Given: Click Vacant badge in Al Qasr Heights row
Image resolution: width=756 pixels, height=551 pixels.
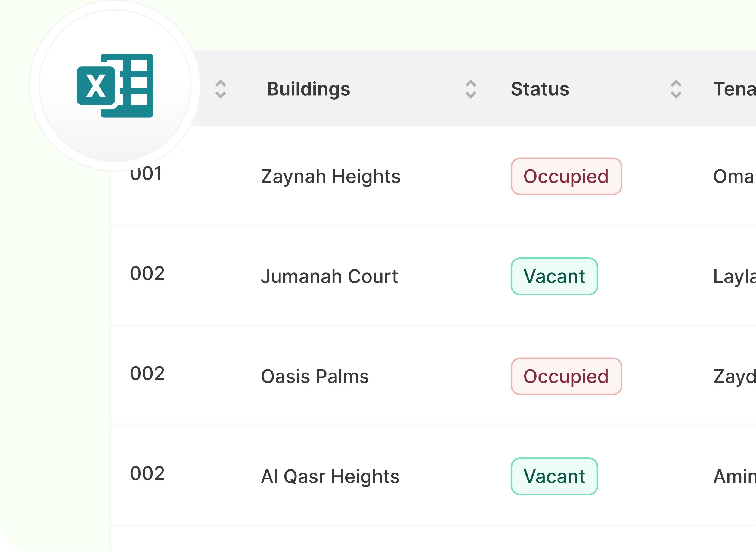Looking at the screenshot, I should point(554,476).
